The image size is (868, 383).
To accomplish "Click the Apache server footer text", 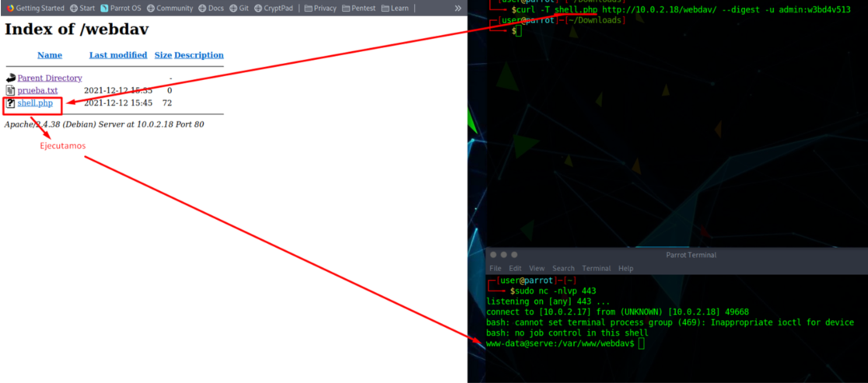I will point(104,124).
